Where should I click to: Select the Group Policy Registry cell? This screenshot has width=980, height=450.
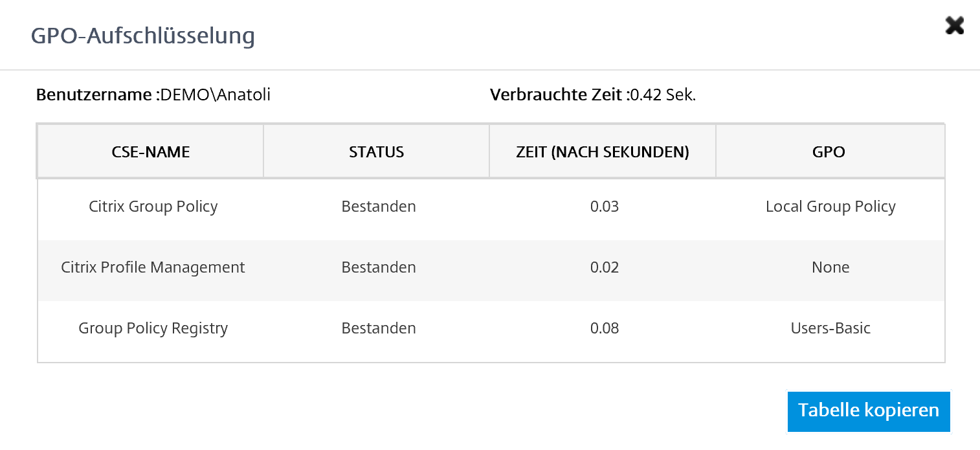pos(153,328)
